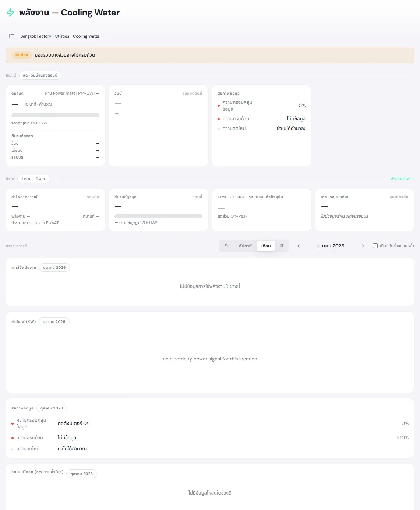This screenshot has width=420, height=510.
Task: Click the จุดเดียวกัน label in เทียบรอบบิลก่อน card
Action: (399, 197)
